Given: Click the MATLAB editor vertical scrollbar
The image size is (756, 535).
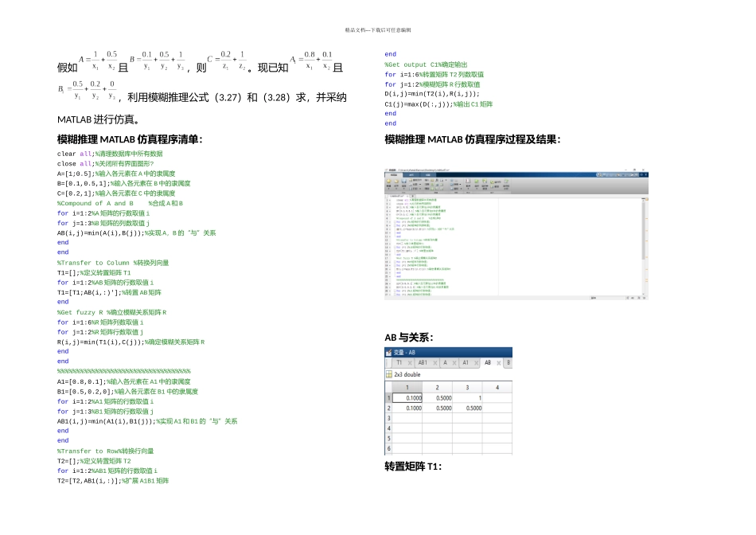Looking at the screenshot, I should (x=643, y=230).
